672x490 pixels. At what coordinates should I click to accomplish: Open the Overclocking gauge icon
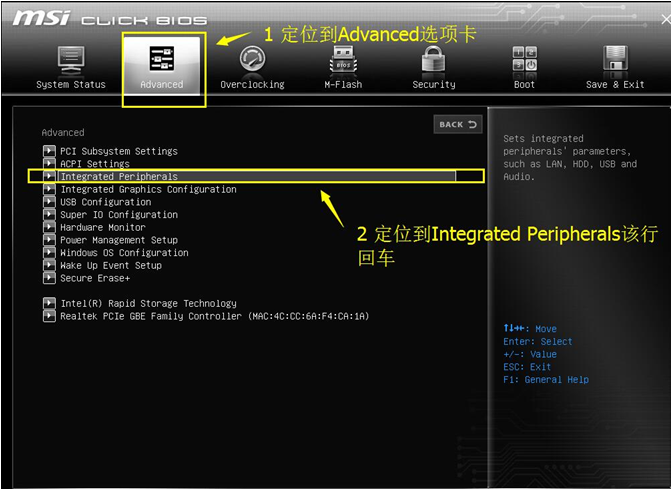(x=252, y=59)
